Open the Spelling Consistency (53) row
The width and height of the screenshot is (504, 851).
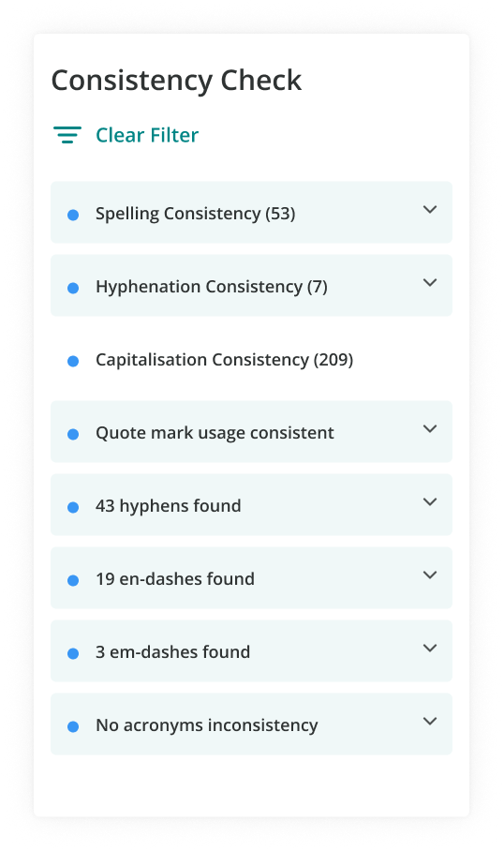[x=251, y=212]
